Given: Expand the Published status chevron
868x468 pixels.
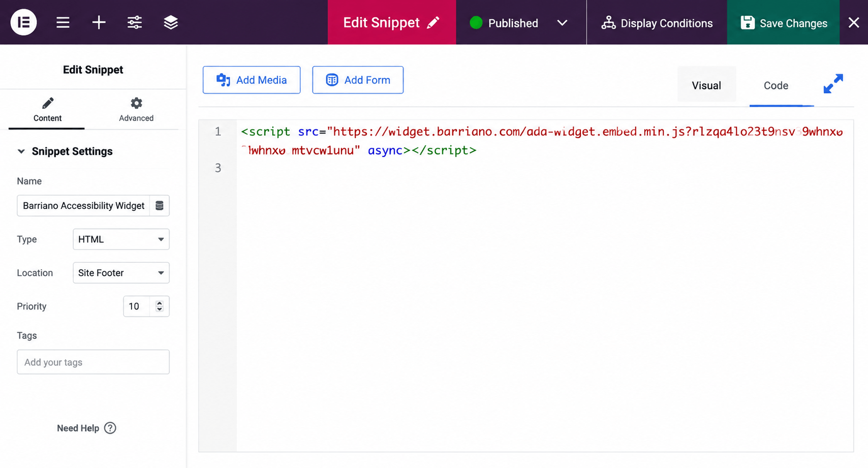Looking at the screenshot, I should 562,23.
